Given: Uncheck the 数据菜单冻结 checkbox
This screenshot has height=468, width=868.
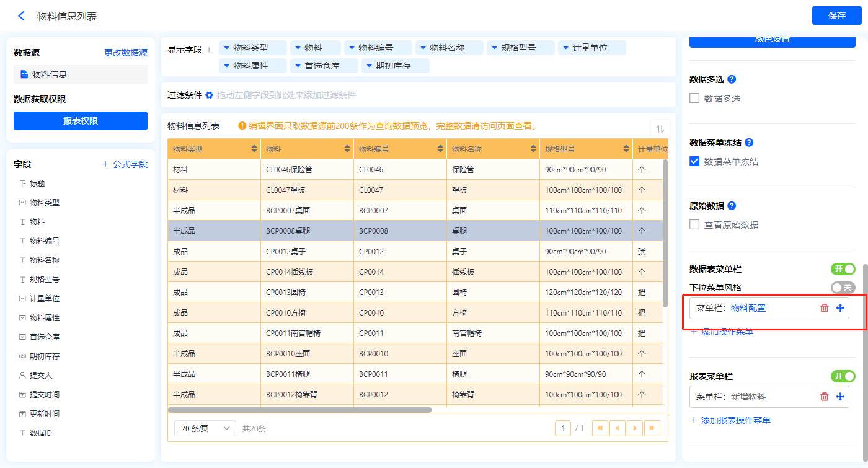Looking at the screenshot, I should (x=694, y=162).
